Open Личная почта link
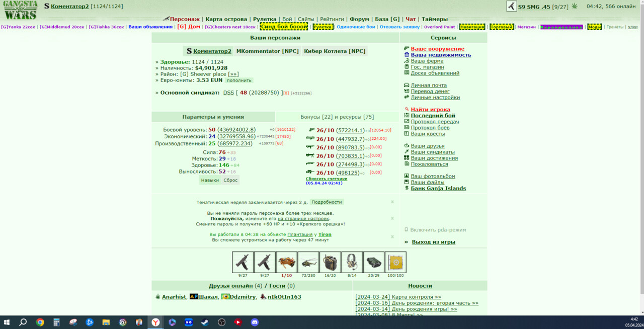Viewport: 644px width, 329px height. pos(429,86)
